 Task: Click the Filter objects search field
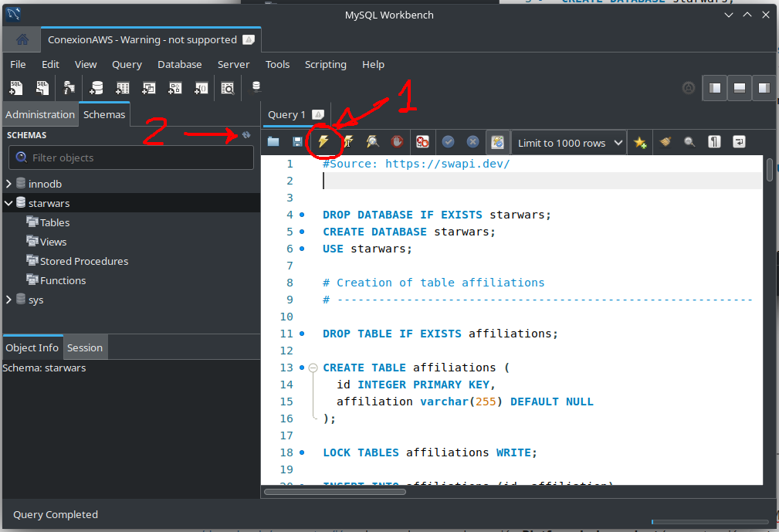(130, 158)
